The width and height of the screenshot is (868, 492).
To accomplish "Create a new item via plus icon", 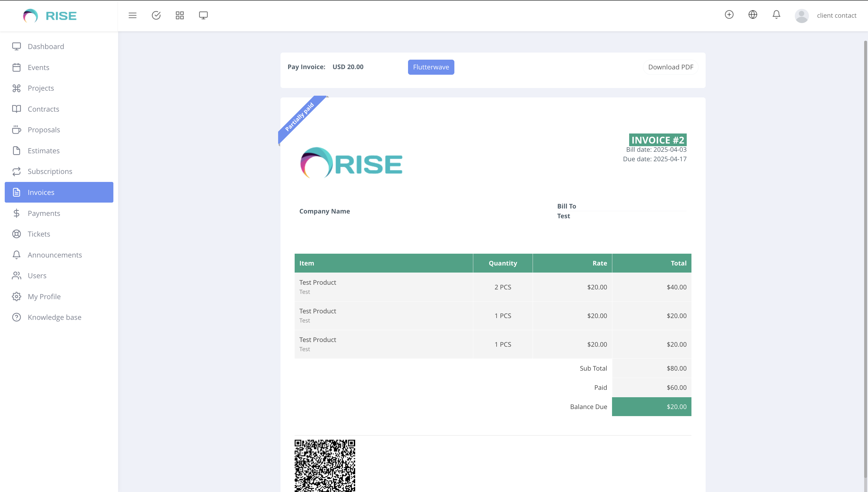I will coord(729,14).
